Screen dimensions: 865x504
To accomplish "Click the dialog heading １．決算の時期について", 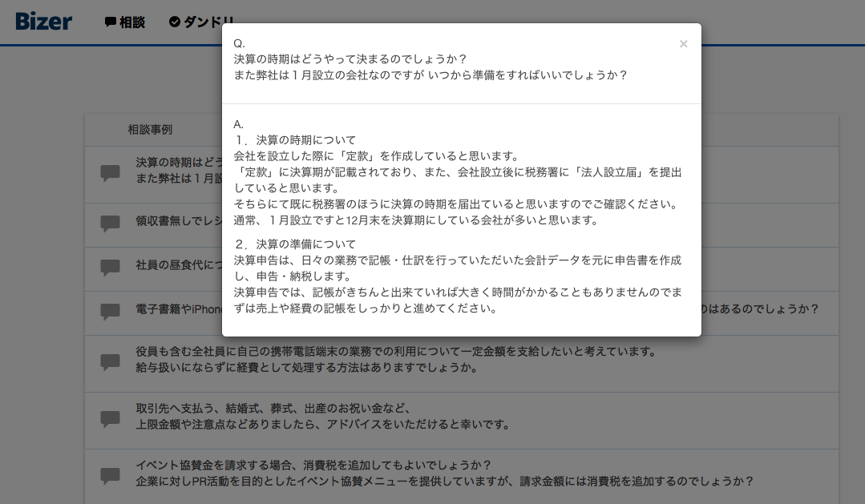I will [294, 140].
